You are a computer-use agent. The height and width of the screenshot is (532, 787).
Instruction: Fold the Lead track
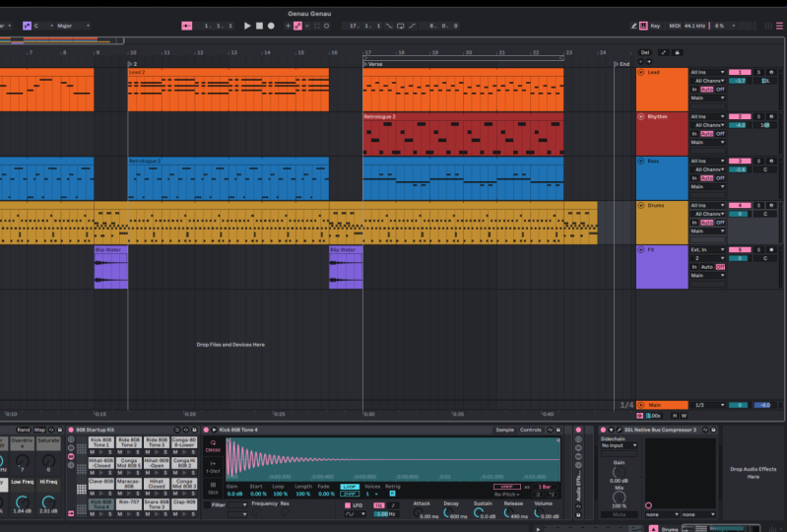tap(641, 72)
